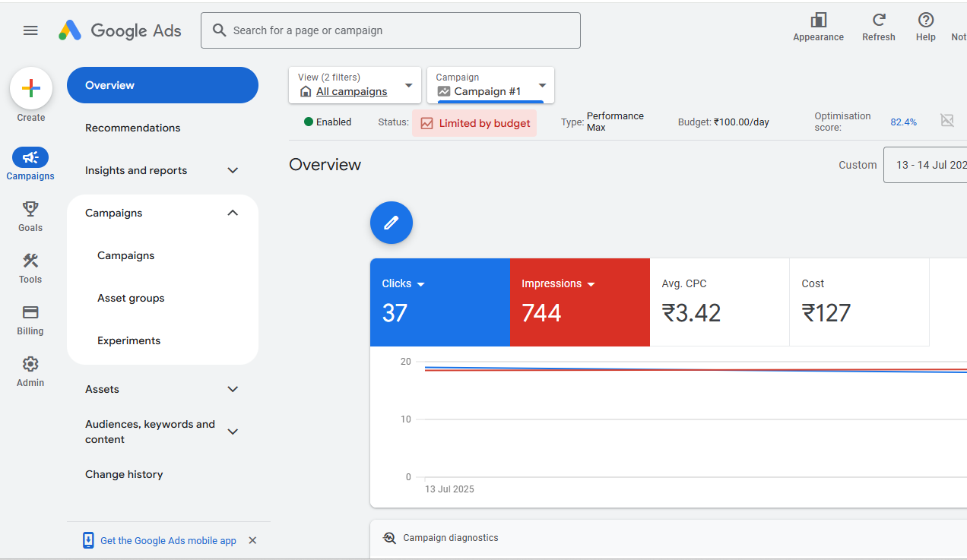Click the search for page or campaign field
967x560 pixels.
tap(391, 30)
